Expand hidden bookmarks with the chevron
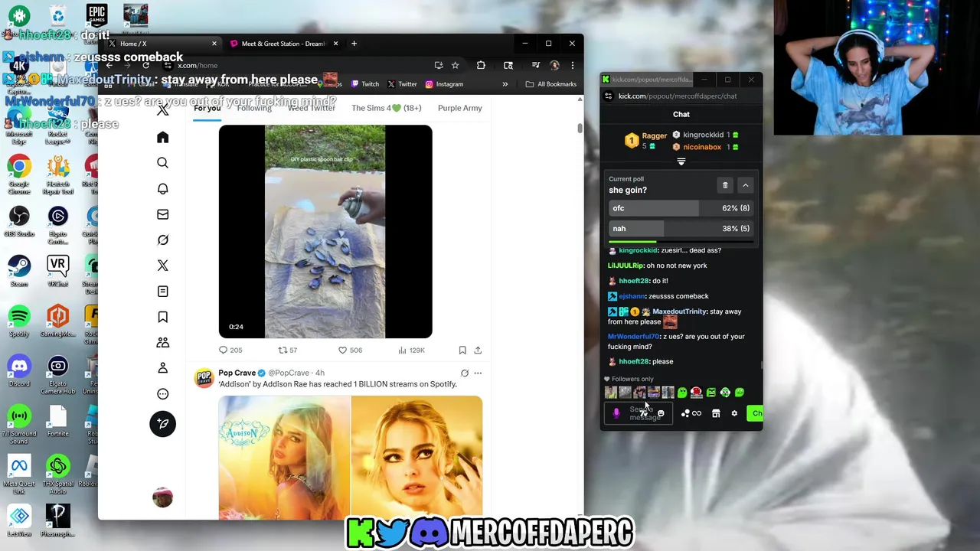The height and width of the screenshot is (551, 980). point(505,84)
